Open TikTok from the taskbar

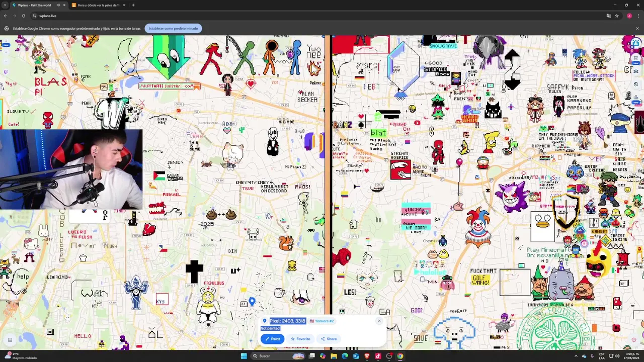pyautogui.click(x=378, y=356)
